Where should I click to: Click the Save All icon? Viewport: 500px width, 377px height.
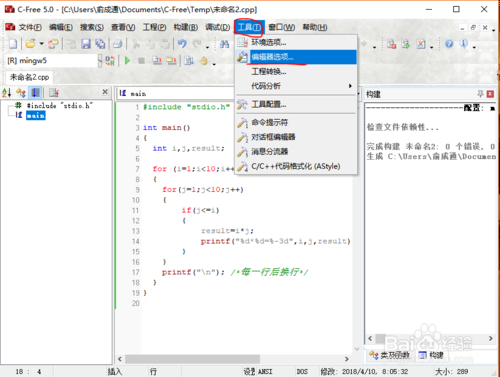(100, 44)
